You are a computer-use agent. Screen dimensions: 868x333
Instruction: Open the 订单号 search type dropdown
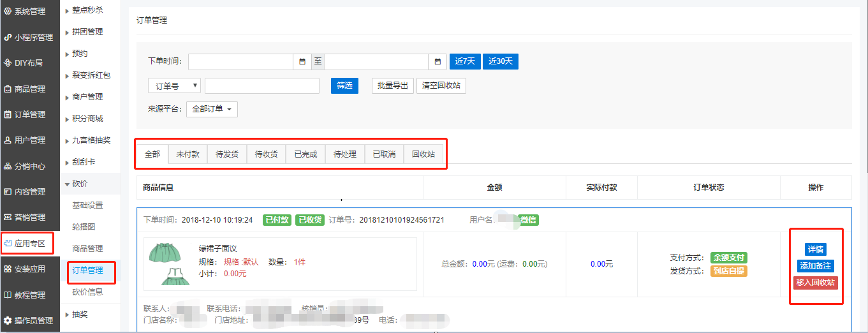click(174, 85)
